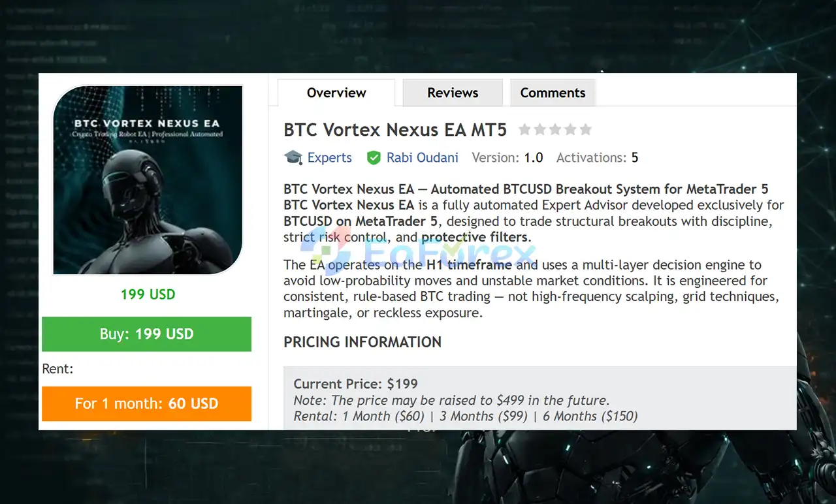Click the Experts graduation-cap category icon

point(293,157)
